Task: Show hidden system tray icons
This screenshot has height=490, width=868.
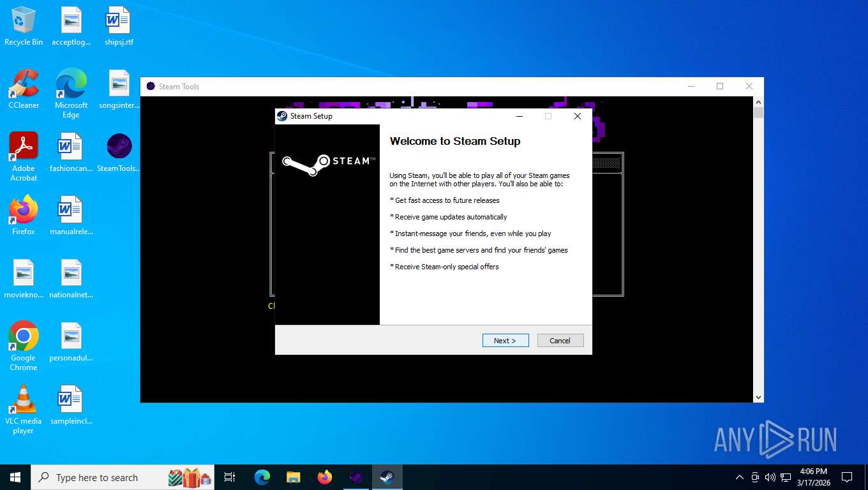Action: point(740,477)
